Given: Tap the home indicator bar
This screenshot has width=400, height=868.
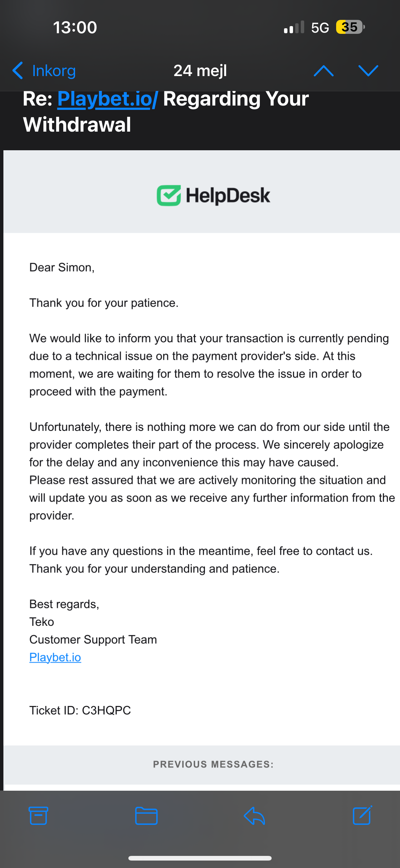Looking at the screenshot, I should [x=200, y=858].
